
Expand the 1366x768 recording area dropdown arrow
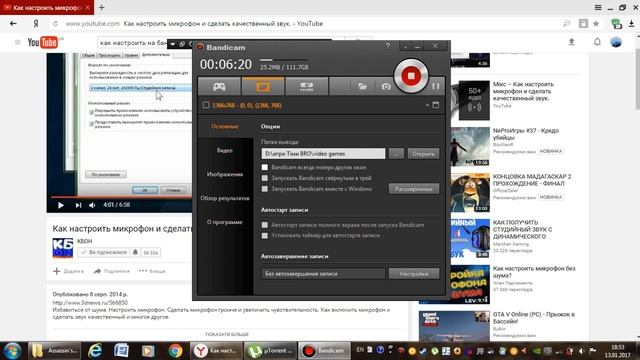point(427,105)
